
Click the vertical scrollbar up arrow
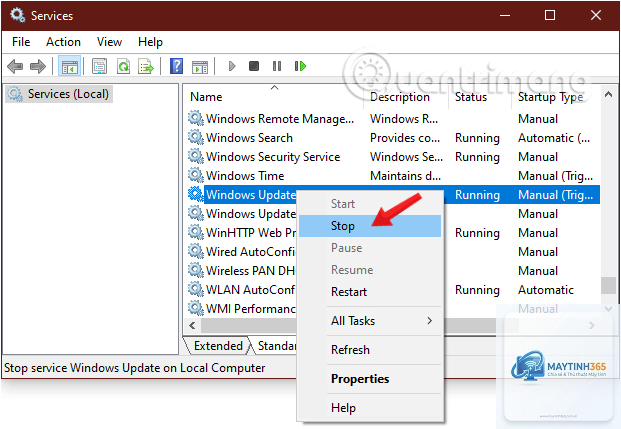(x=608, y=94)
